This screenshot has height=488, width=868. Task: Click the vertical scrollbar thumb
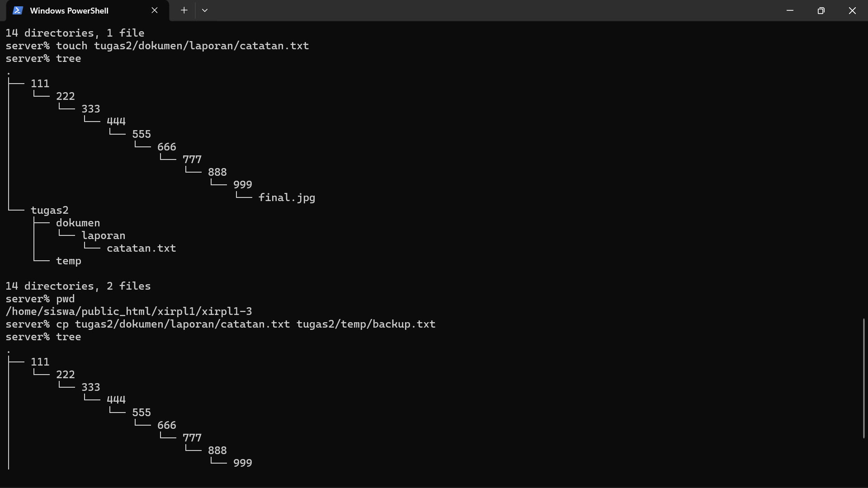[863, 378]
